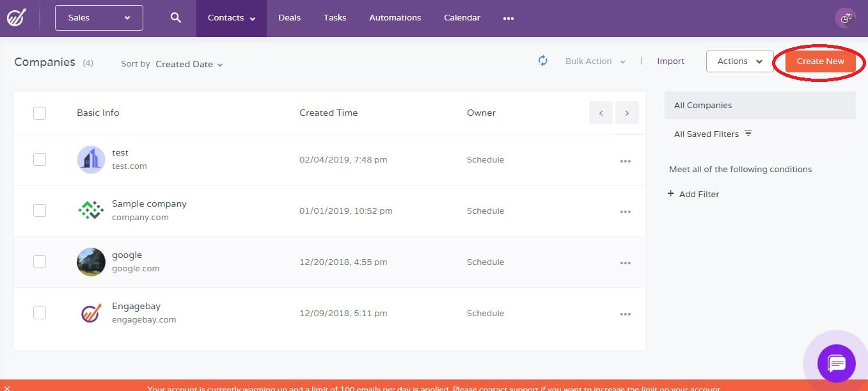
Task: Open the Sort by Created Date dropdown
Action: (189, 64)
